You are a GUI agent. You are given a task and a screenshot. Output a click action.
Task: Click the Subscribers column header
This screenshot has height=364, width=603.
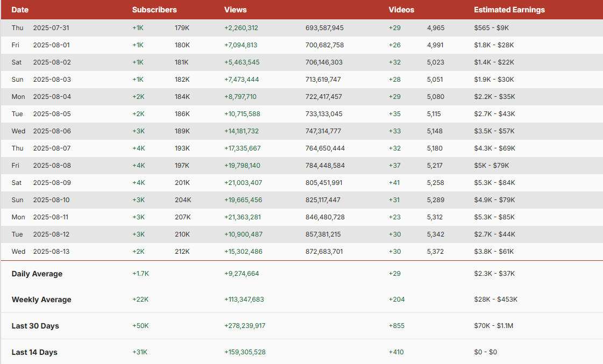(154, 10)
